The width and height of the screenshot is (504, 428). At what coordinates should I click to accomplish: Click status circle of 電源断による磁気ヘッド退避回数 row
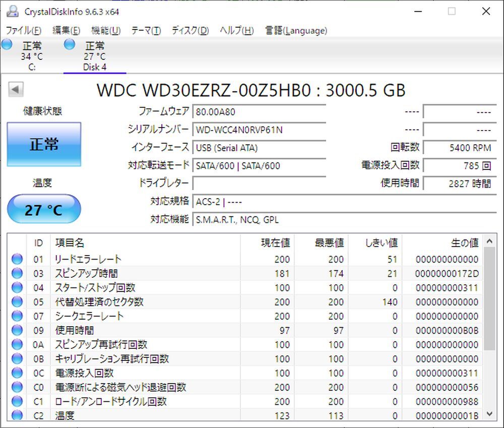coord(17,387)
